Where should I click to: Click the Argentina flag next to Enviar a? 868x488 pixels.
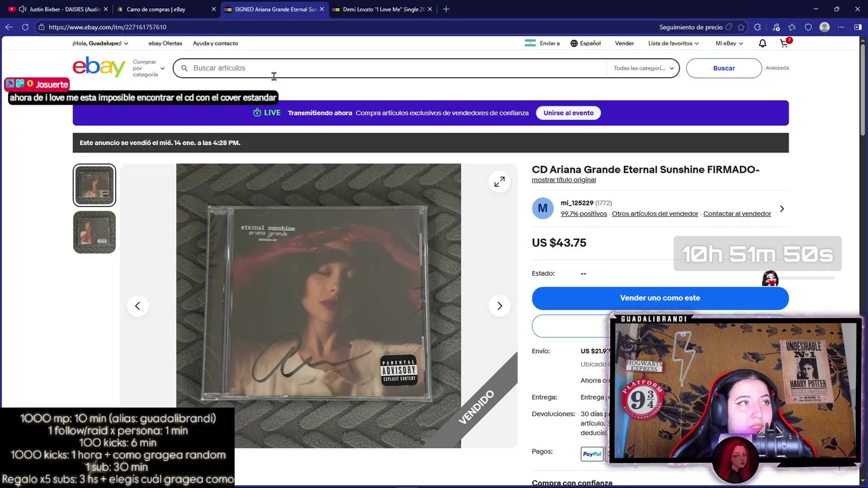point(530,43)
